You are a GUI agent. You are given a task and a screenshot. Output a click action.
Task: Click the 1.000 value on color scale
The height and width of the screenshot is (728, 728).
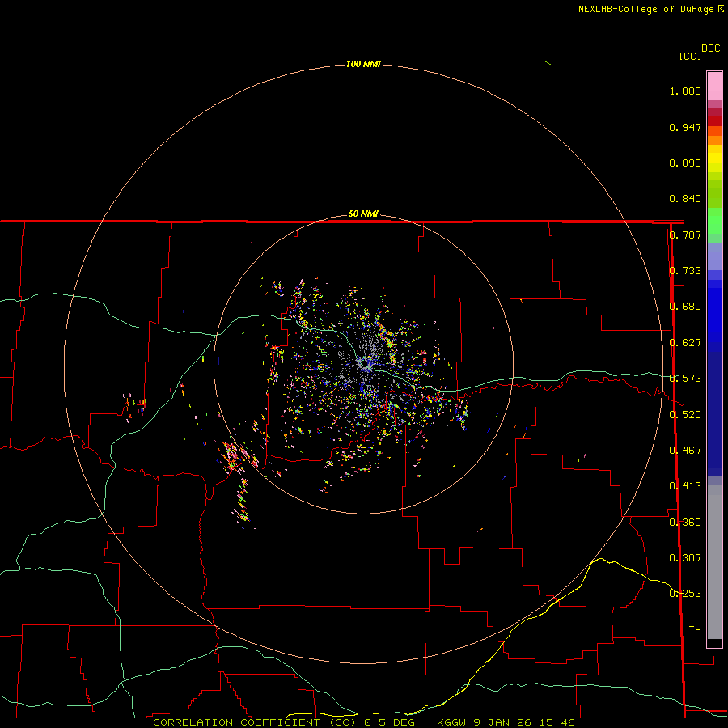685,91
